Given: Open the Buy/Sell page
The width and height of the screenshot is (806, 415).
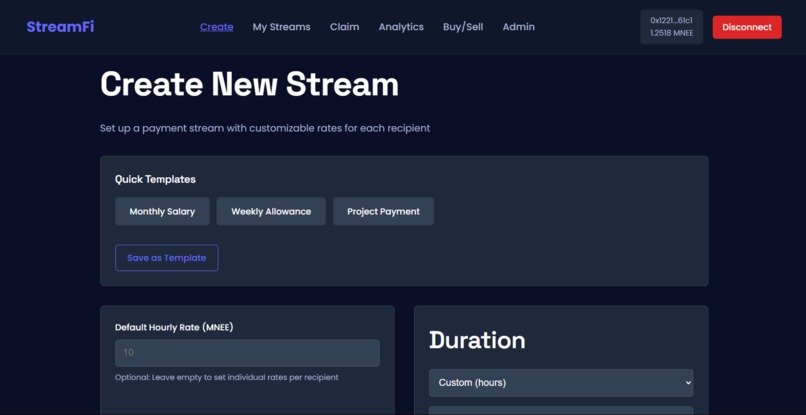Looking at the screenshot, I should tap(463, 27).
